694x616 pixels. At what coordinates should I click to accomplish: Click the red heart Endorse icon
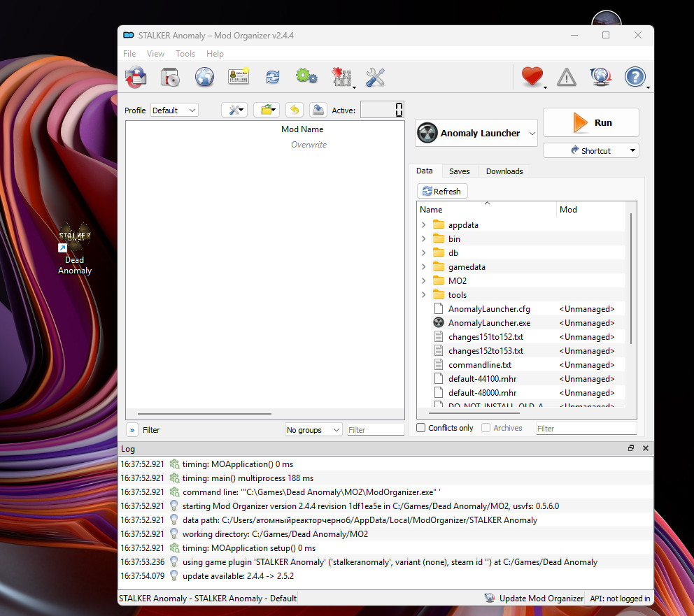[x=532, y=77]
